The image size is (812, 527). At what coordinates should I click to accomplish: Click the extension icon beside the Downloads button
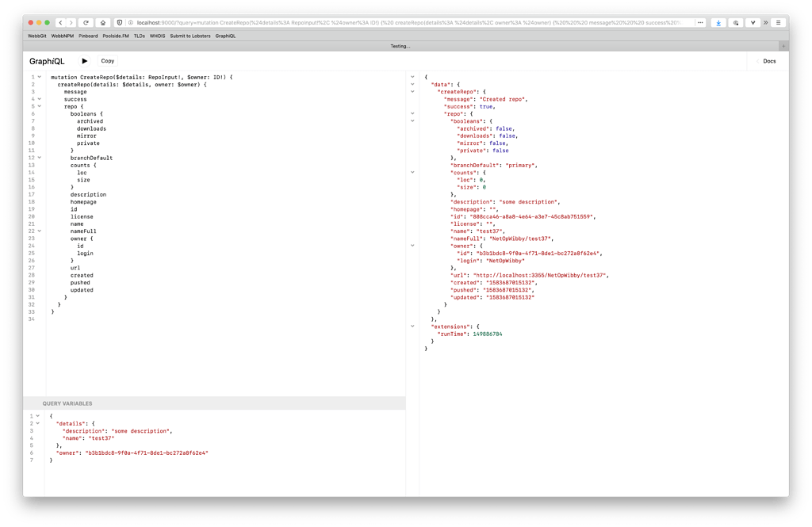coord(736,22)
